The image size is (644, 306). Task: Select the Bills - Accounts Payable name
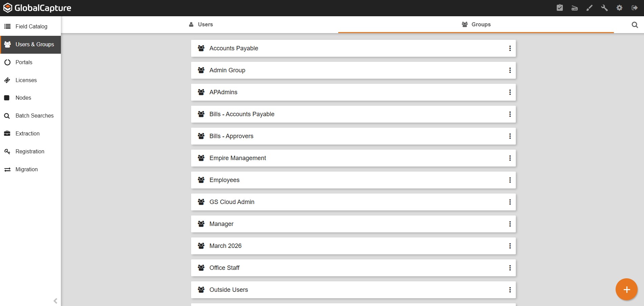click(x=242, y=114)
